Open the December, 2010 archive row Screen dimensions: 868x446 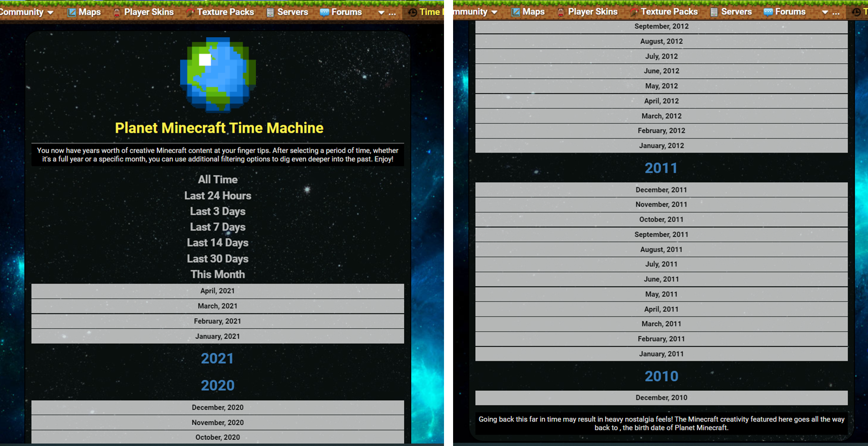(x=661, y=397)
